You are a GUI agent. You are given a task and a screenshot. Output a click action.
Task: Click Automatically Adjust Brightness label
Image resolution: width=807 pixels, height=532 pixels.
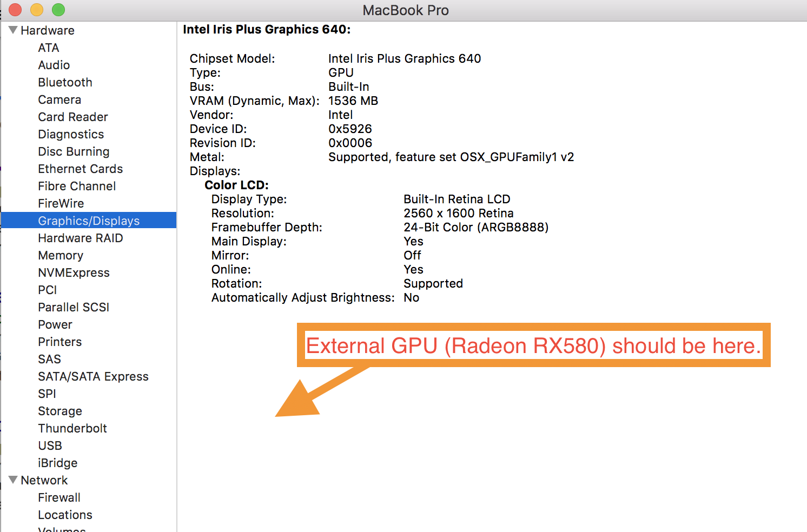[303, 297]
